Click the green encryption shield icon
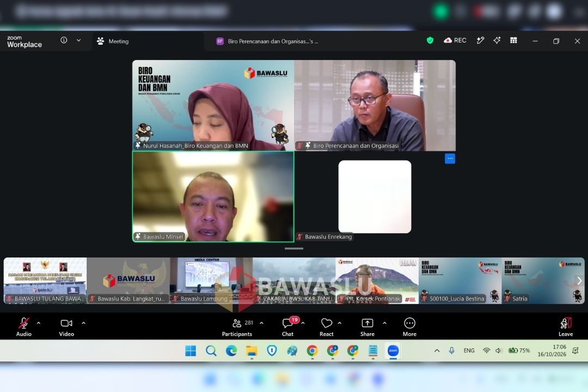Image resolution: width=588 pixels, height=392 pixels. click(x=430, y=40)
